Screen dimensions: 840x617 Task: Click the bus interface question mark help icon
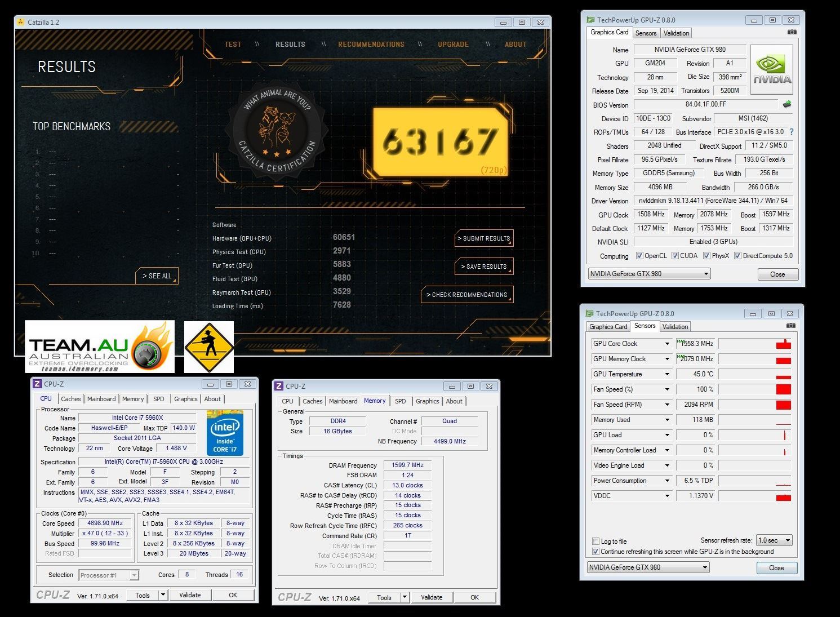point(792,132)
